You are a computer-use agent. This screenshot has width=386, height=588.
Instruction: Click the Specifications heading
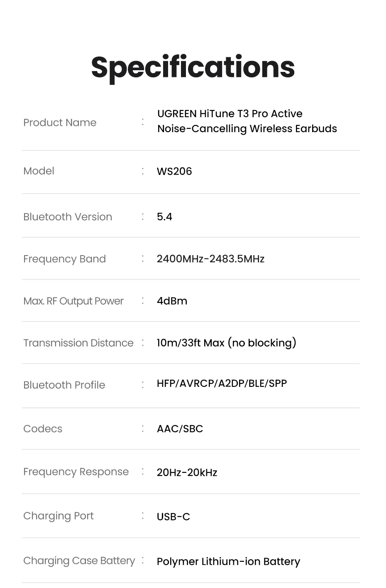(193, 67)
